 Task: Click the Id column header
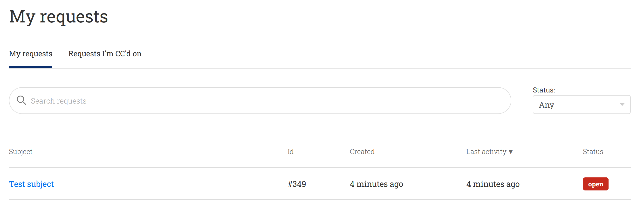[290, 151]
